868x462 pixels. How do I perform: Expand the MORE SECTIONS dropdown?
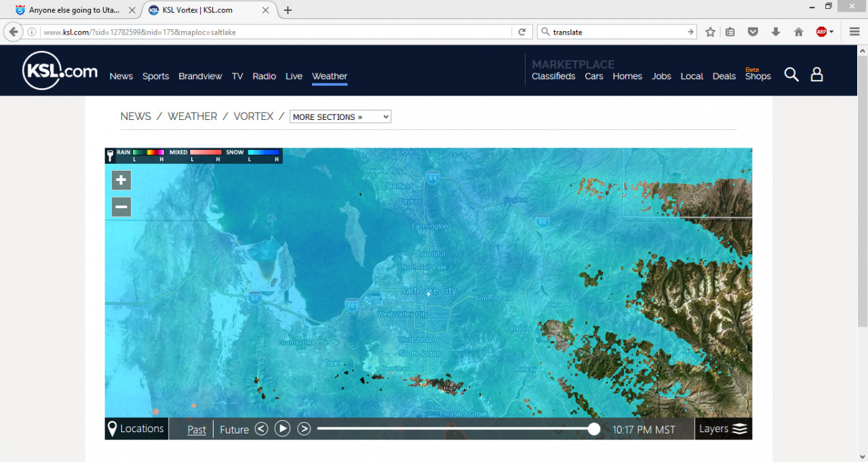(x=340, y=117)
